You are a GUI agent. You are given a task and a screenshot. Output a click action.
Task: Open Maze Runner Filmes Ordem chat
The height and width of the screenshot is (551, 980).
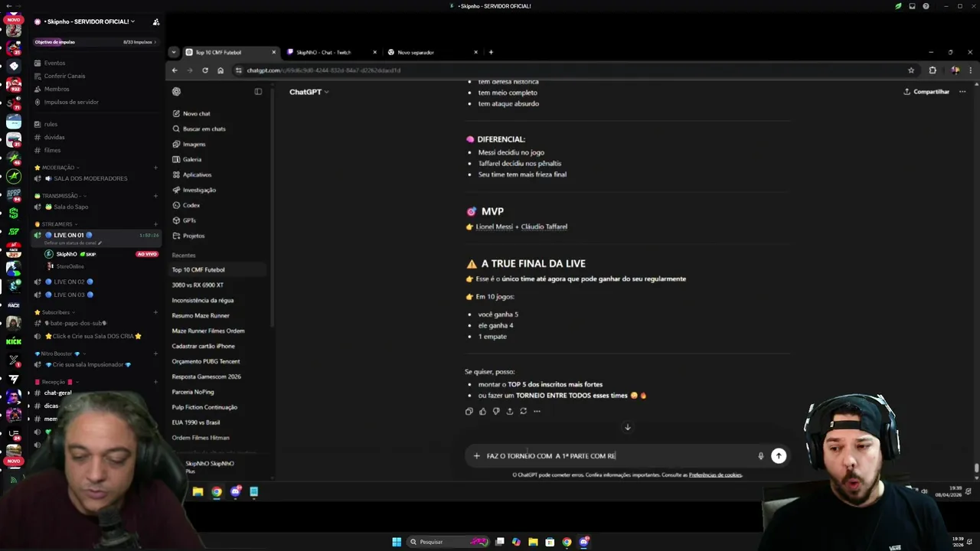click(208, 331)
